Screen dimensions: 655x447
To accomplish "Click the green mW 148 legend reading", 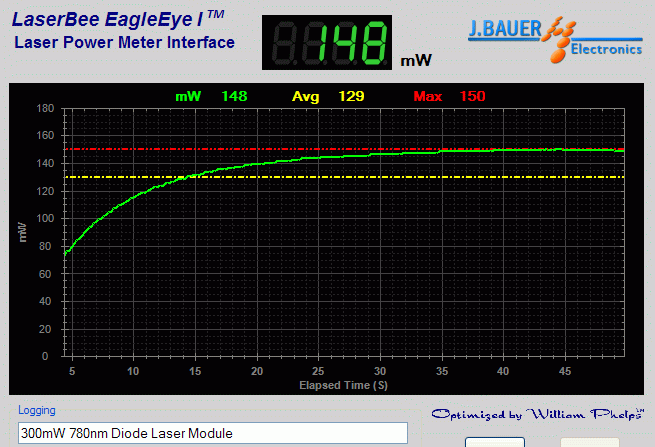I will click(x=211, y=97).
